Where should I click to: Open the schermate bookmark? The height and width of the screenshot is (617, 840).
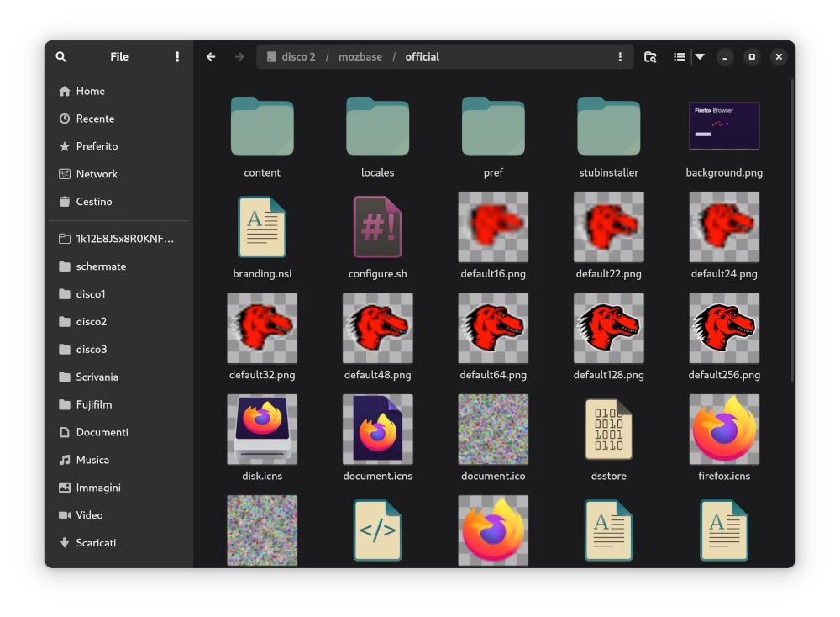point(119,266)
